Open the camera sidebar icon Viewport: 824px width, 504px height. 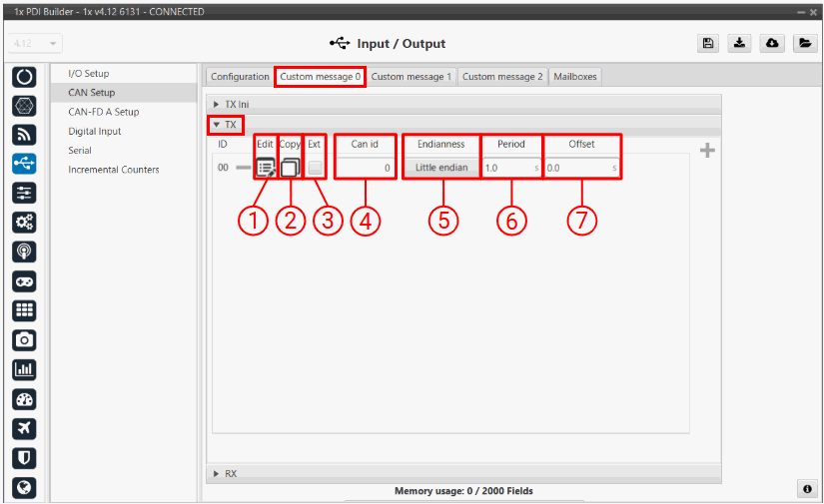click(x=26, y=340)
